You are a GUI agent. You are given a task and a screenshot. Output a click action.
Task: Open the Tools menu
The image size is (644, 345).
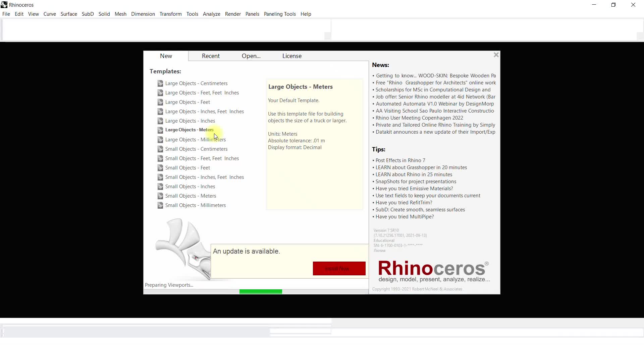(x=192, y=14)
